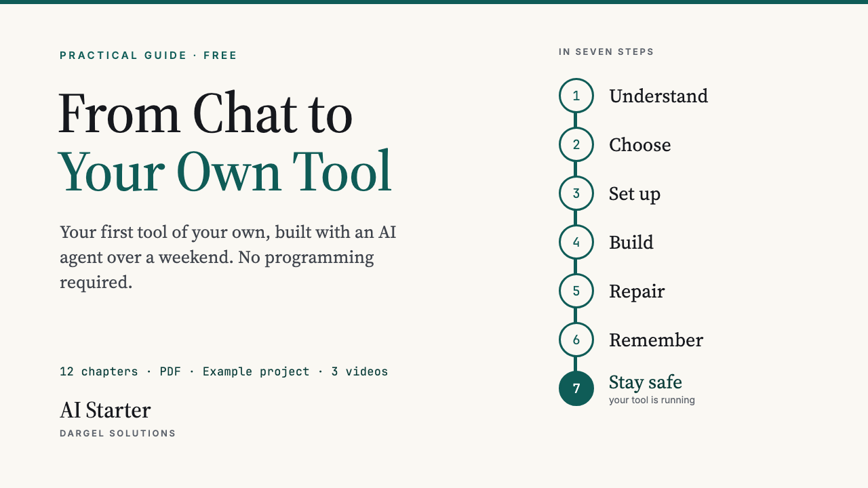Click the step 1 circle

[x=576, y=96]
